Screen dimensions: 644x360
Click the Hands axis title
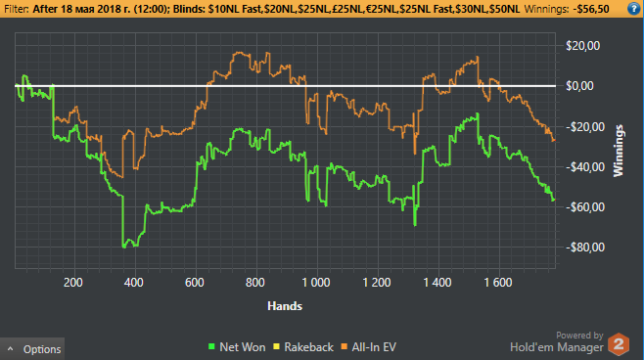pyautogui.click(x=285, y=306)
